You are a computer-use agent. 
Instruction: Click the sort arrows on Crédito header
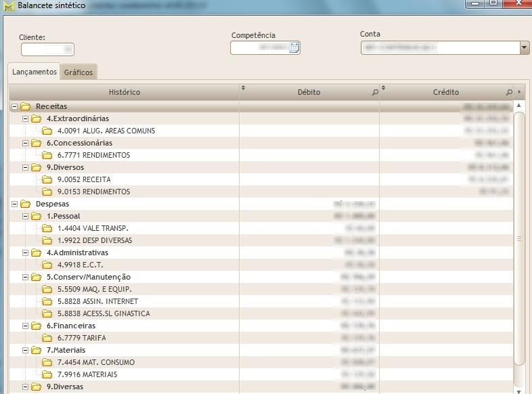tap(383, 88)
